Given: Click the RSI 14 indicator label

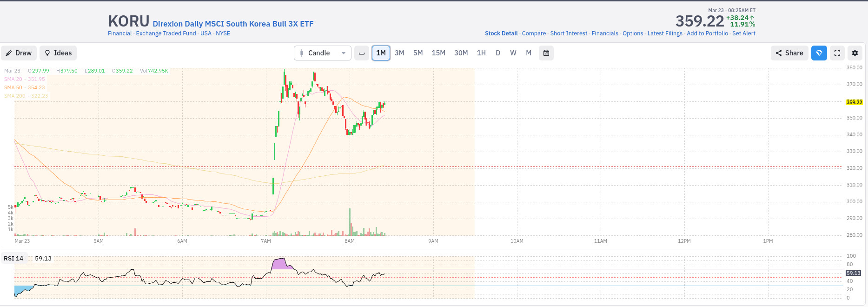Looking at the screenshot, I should [13, 259].
